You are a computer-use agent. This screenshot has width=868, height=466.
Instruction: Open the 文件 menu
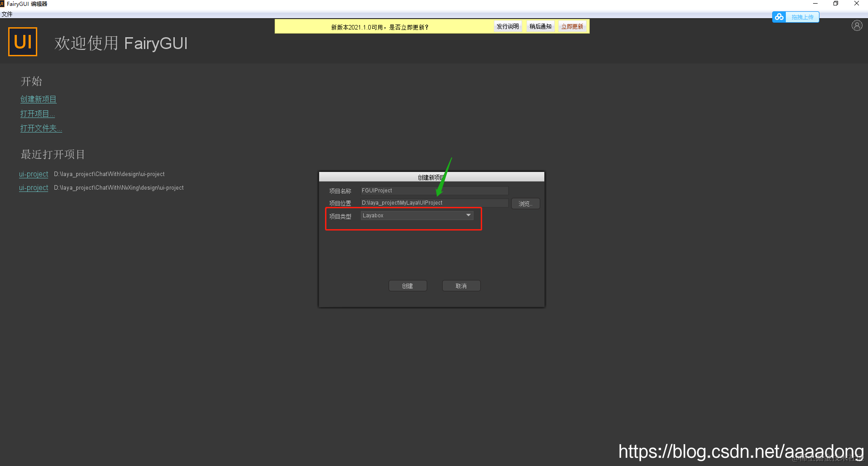pos(7,14)
